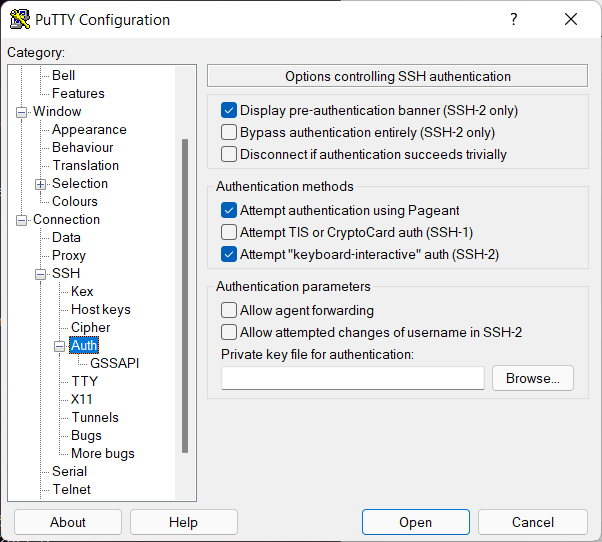Open the X11 category
602x542 pixels.
pyautogui.click(x=81, y=400)
